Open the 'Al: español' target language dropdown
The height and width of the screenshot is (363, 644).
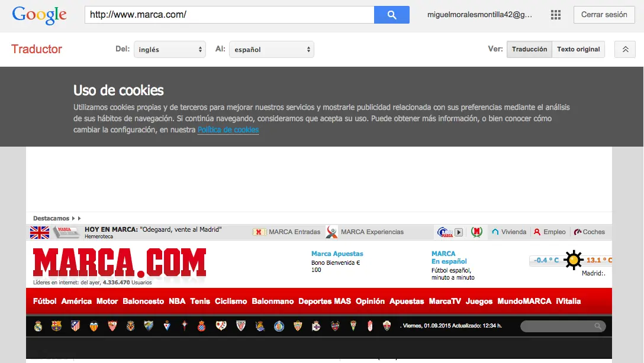272,49
